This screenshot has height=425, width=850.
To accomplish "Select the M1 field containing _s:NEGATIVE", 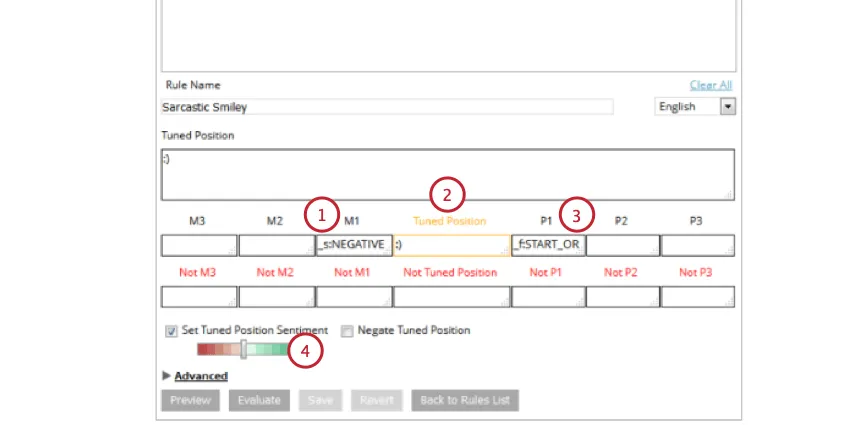I will [354, 245].
